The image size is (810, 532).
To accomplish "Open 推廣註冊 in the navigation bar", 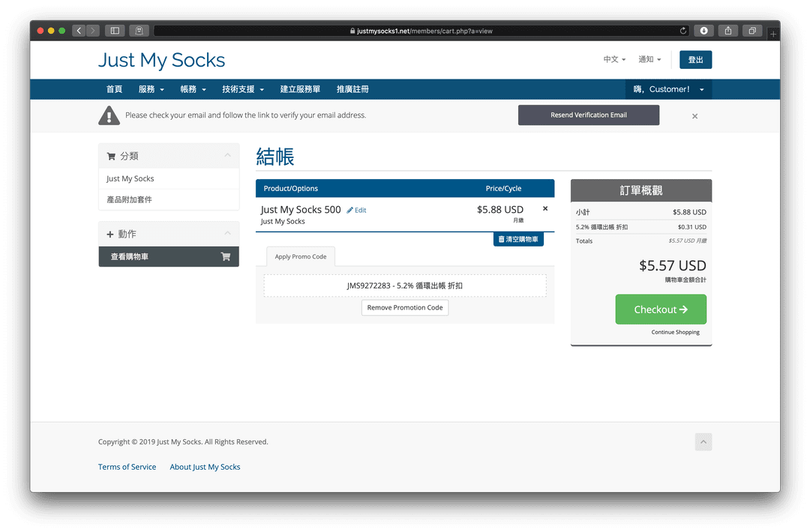I will click(352, 89).
